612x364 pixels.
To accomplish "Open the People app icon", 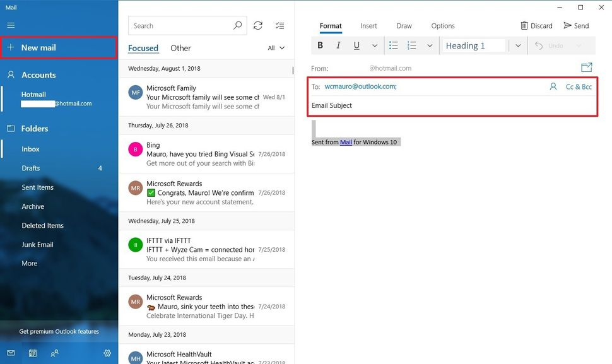I will 54,353.
